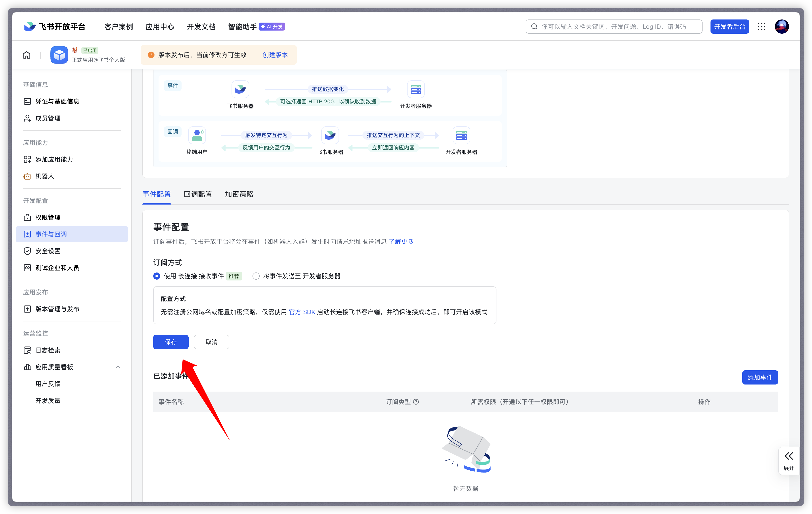Focus the documentation search field
Viewport: 812px width, 514px height.
point(614,27)
